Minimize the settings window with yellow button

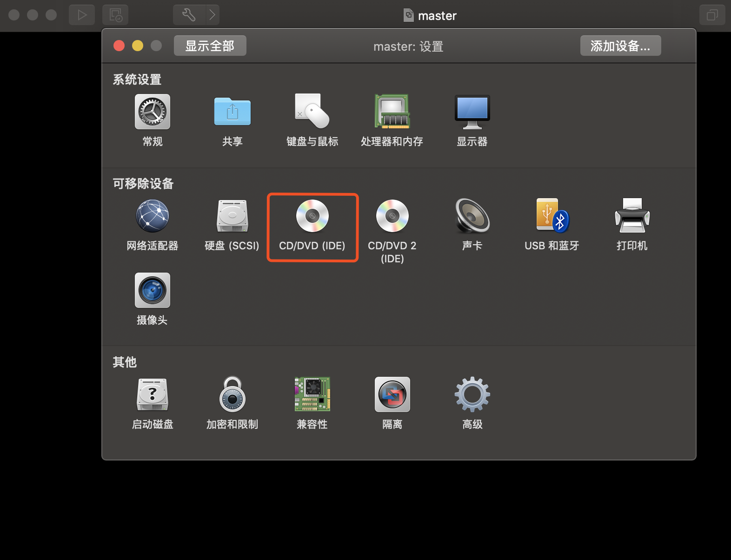138,46
